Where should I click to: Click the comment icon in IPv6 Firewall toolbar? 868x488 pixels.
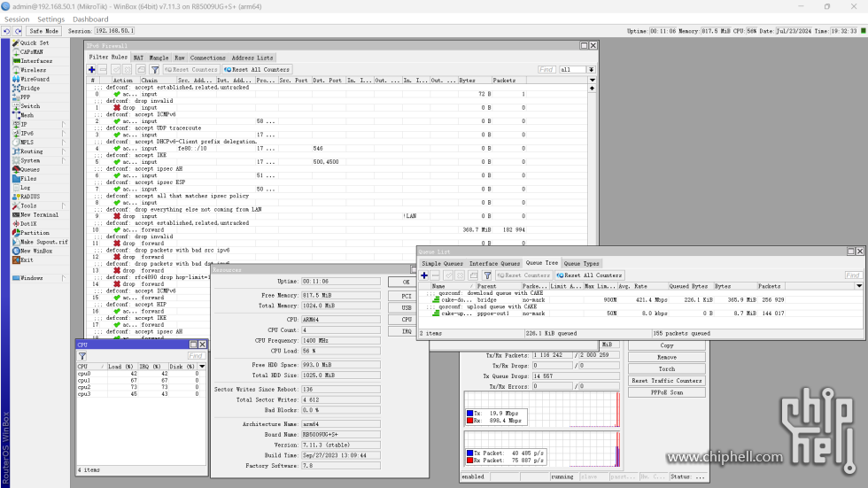pyautogui.click(x=141, y=70)
